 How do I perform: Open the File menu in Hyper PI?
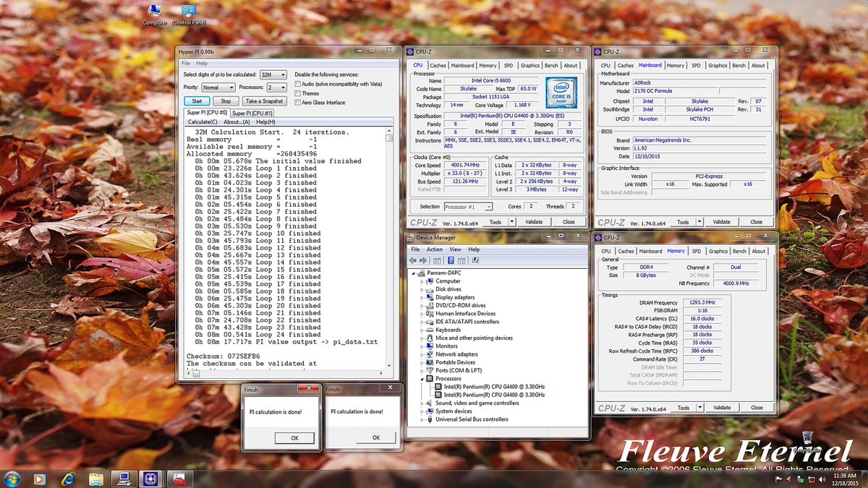186,64
